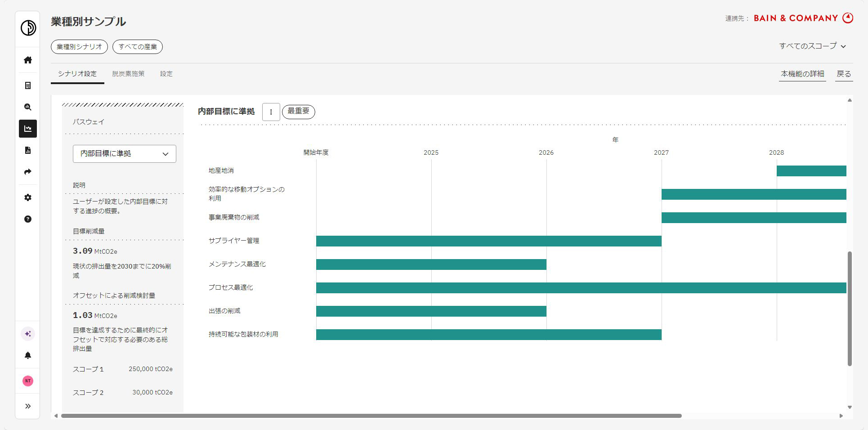Image resolution: width=868 pixels, height=430 pixels.
Task: Click the scroll-left arrow of horizontal scrollbar
Action: point(56,416)
